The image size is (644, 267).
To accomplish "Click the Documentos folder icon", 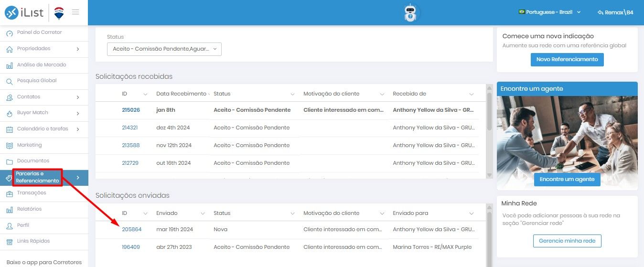I will [10, 161].
